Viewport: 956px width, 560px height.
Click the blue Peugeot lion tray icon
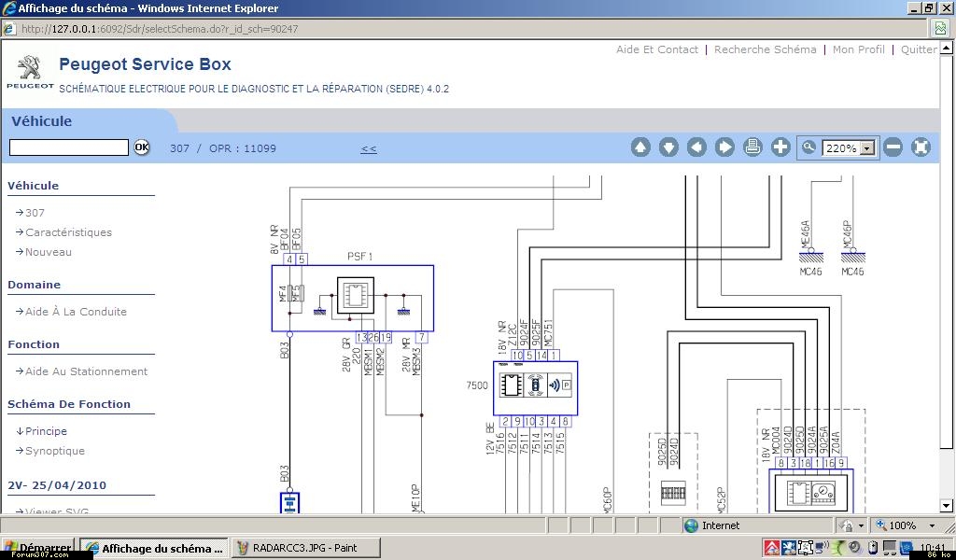[x=788, y=547]
